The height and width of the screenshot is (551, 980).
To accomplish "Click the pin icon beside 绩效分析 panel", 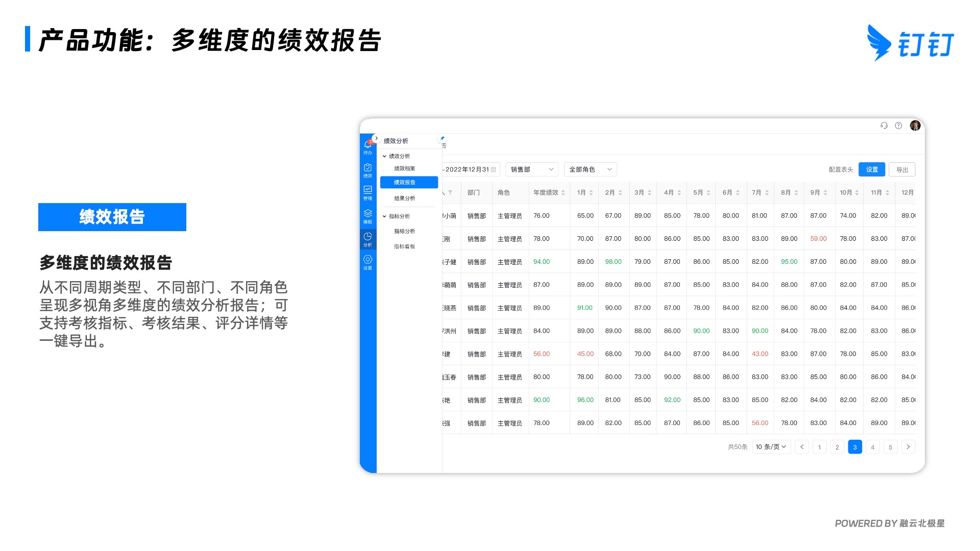I will pyautogui.click(x=442, y=138).
